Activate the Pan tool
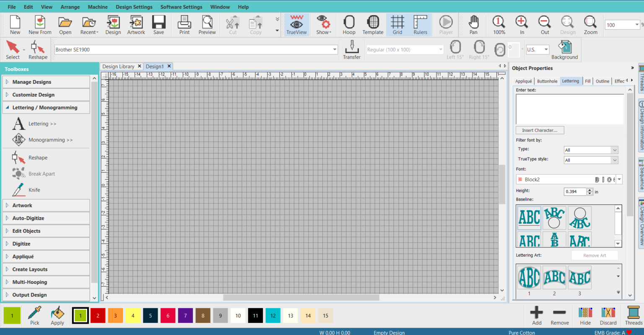This screenshot has height=335, width=644. tap(473, 24)
